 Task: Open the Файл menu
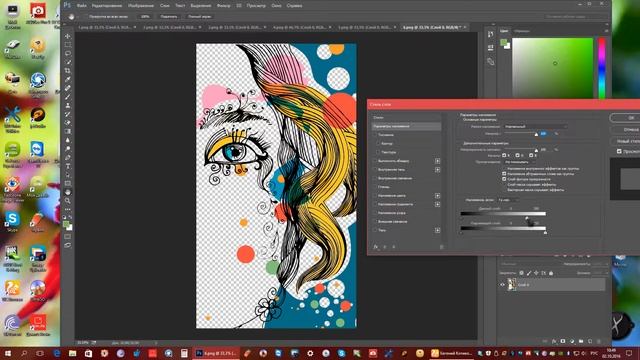82,6
